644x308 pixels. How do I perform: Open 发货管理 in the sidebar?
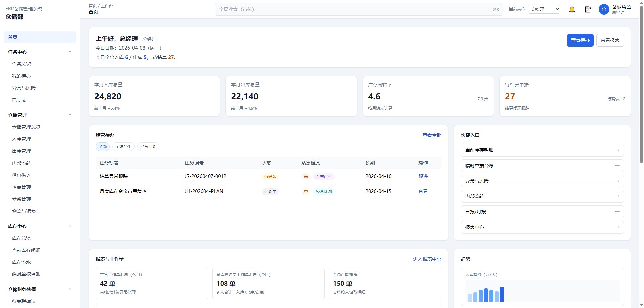point(40,199)
